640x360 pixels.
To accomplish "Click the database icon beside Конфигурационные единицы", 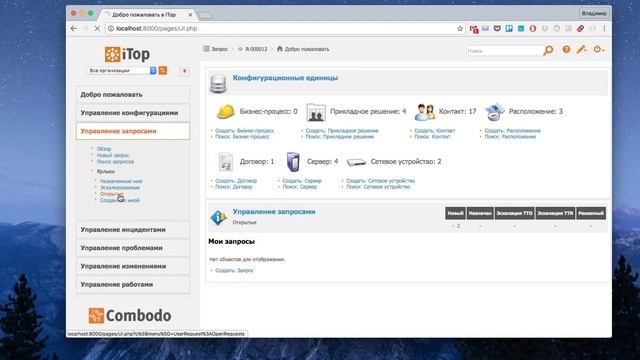I will click(218, 83).
